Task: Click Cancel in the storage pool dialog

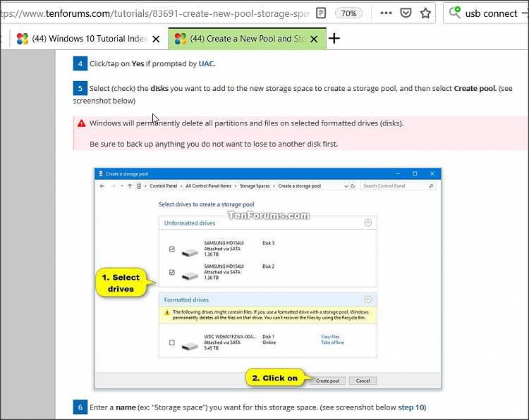Action: coord(363,381)
